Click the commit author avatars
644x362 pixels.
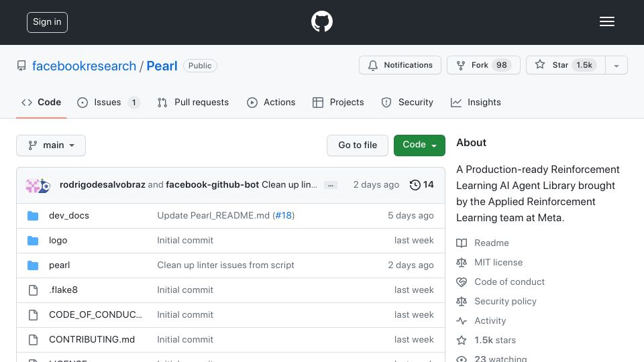point(38,186)
